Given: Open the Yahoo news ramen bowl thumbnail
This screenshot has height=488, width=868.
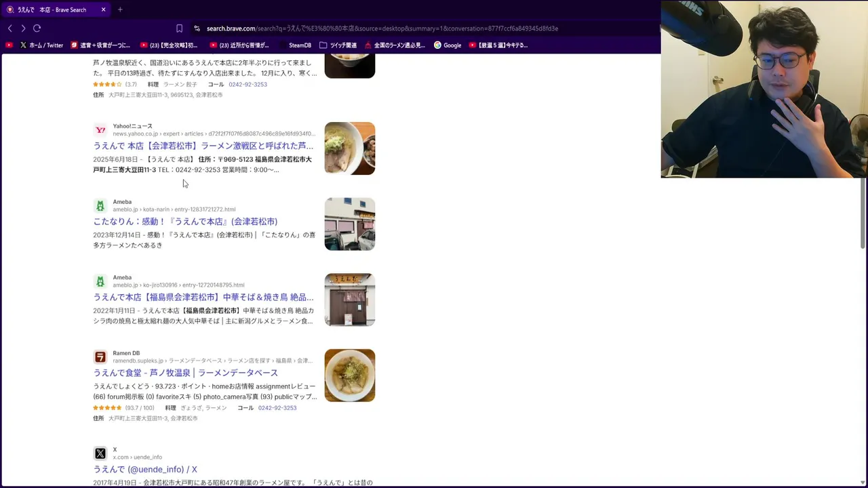Looking at the screenshot, I should [350, 148].
